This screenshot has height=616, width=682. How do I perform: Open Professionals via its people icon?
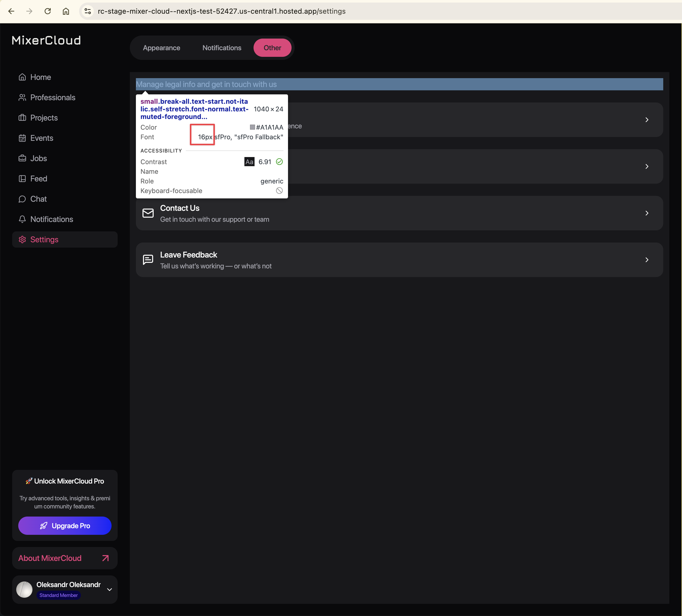[x=22, y=97]
